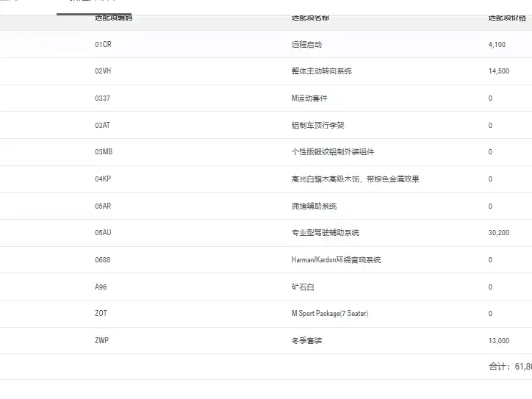
Task: Click the 矿石白 option name
Action: pos(303,287)
